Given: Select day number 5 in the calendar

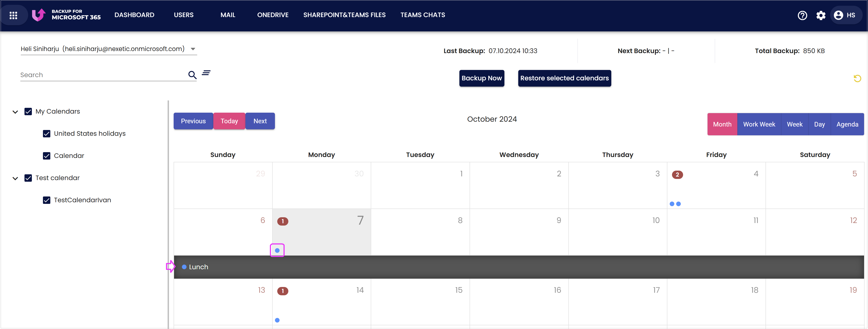Looking at the screenshot, I should [x=855, y=174].
